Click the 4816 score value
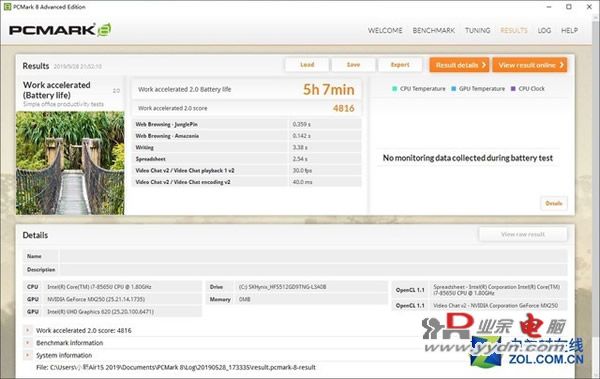Screen dimensions: 600x379 (344, 108)
